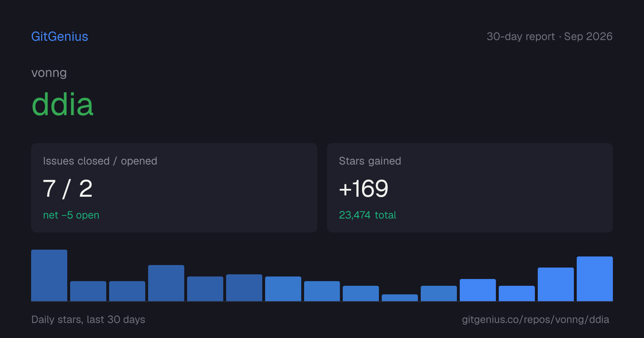The height and width of the screenshot is (338, 644).
Task: Click the +169 stars value
Action: tap(364, 188)
